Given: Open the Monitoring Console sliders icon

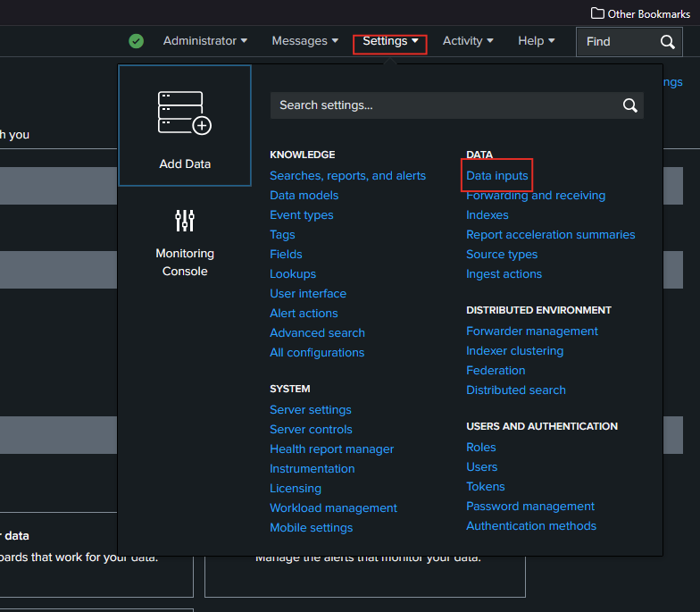Looking at the screenshot, I should pos(185,221).
